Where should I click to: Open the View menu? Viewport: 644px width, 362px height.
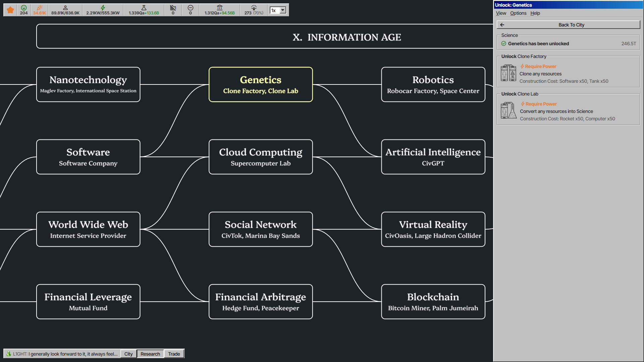click(x=501, y=13)
